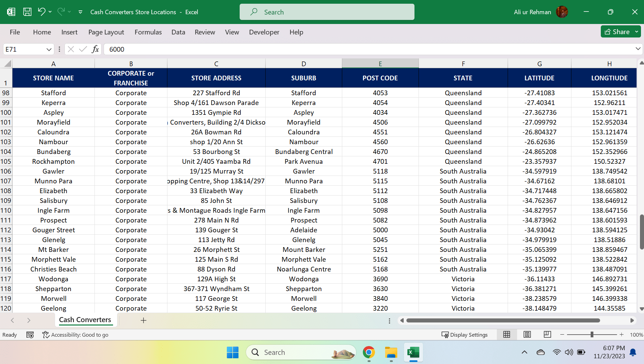Viewport: 644px width, 364px height.
Task: Click the Redo arrow icon
Action: pos(61,12)
